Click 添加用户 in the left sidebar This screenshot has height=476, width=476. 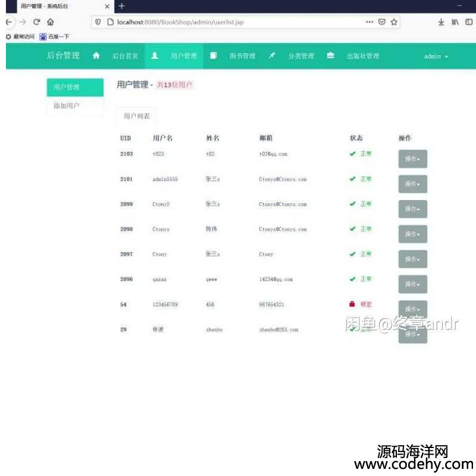67,106
